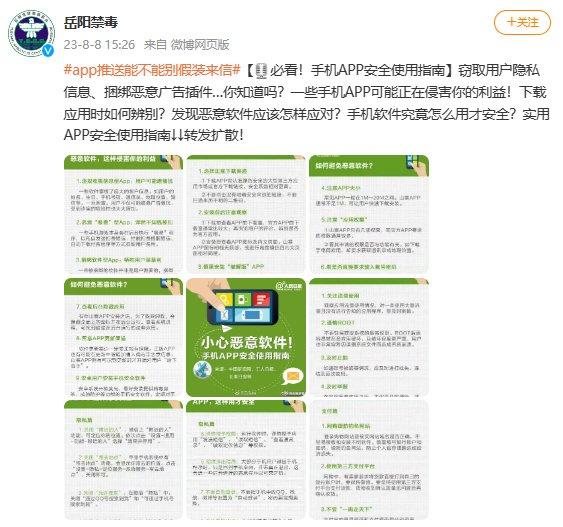The width and height of the screenshot is (563, 527).
Task: Follow the account with +关注 button
Action: (522, 22)
